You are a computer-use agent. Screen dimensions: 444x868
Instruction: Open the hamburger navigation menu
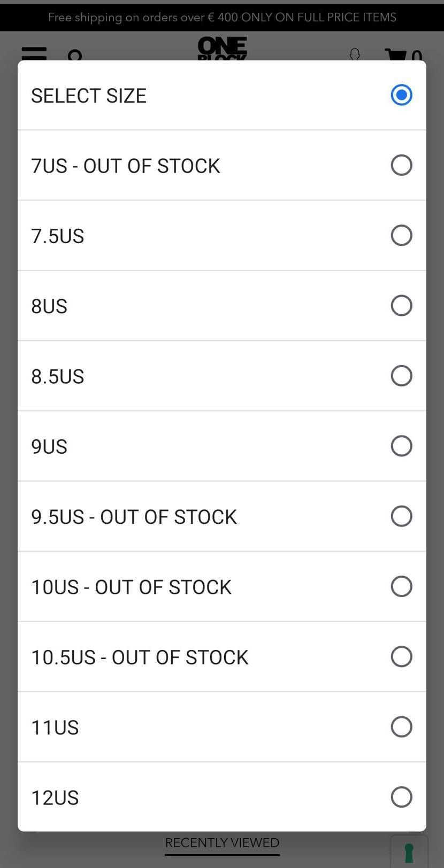pyautogui.click(x=34, y=52)
